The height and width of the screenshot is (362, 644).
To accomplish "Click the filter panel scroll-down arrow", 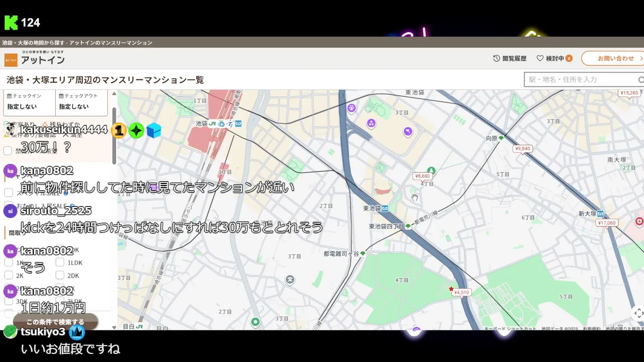I will 114,327.
